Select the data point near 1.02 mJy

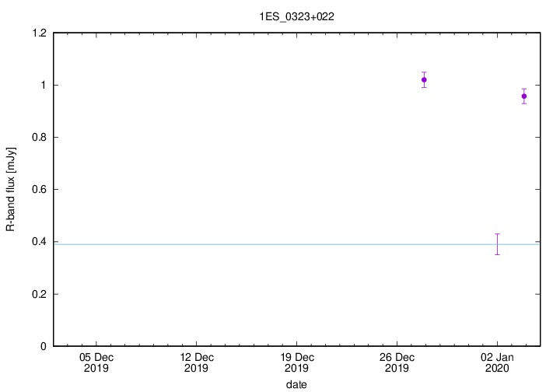pyautogui.click(x=424, y=79)
